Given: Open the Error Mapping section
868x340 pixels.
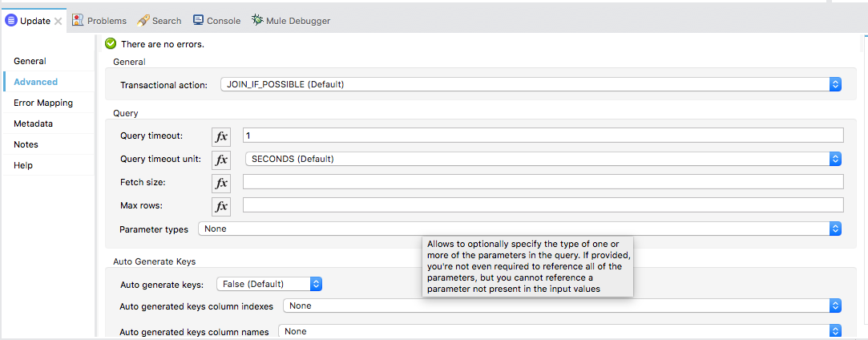Looking at the screenshot, I should click(43, 103).
